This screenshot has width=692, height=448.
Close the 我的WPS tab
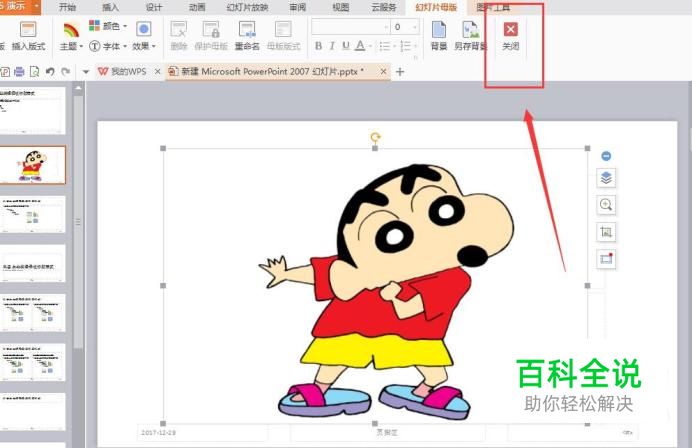[x=157, y=72]
